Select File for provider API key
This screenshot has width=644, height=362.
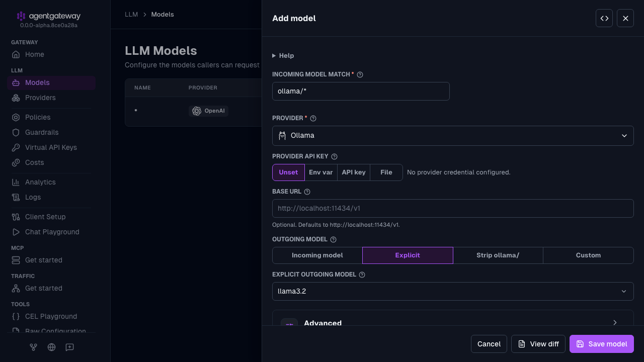[x=386, y=172]
